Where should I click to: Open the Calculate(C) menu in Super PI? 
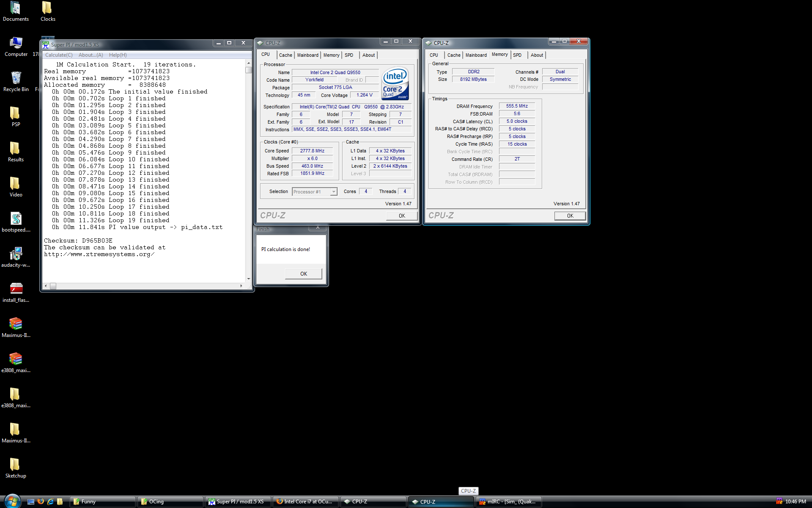point(59,55)
